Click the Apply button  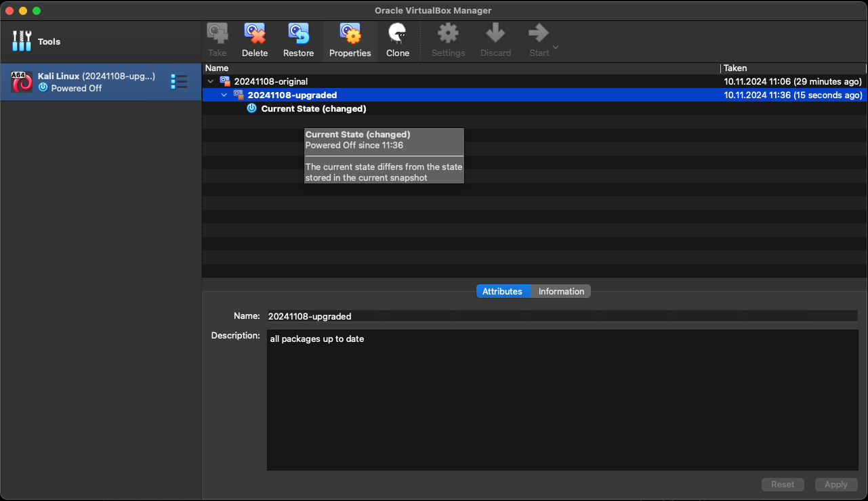pyautogui.click(x=835, y=484)
